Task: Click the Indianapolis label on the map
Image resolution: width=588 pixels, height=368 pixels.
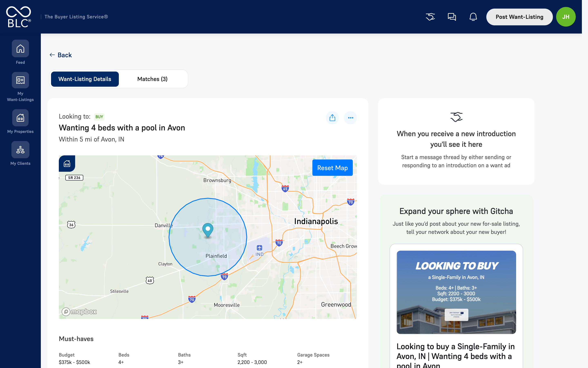Action: (x=316, y=221)
